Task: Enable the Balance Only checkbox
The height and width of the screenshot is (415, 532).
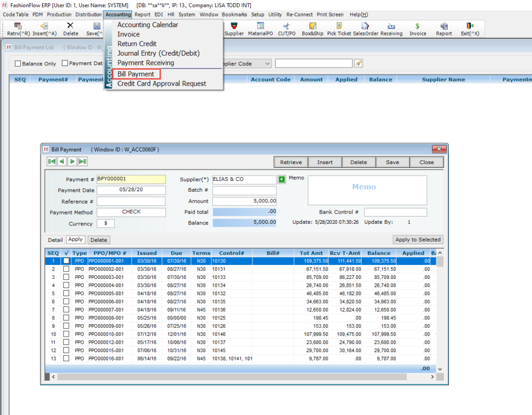Action: click(x=18, y=64)
